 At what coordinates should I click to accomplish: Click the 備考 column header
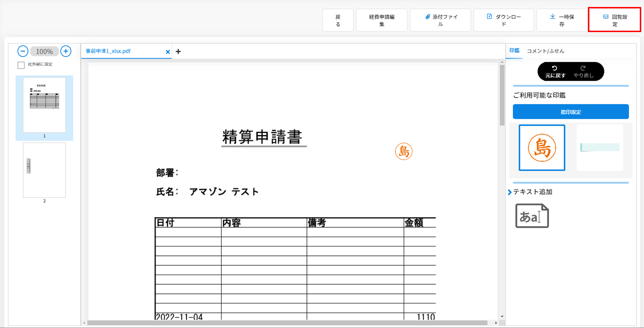click(x=317, y=223)
